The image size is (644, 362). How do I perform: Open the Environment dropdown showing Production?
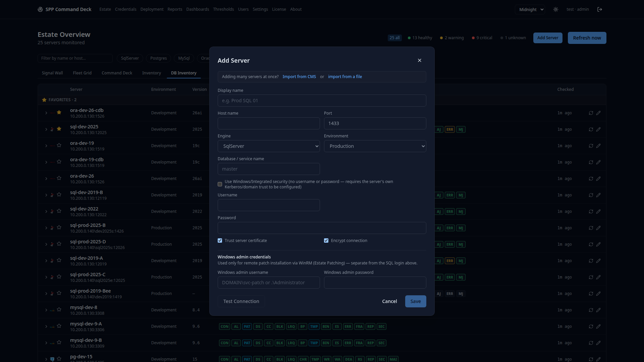point(375,146)
